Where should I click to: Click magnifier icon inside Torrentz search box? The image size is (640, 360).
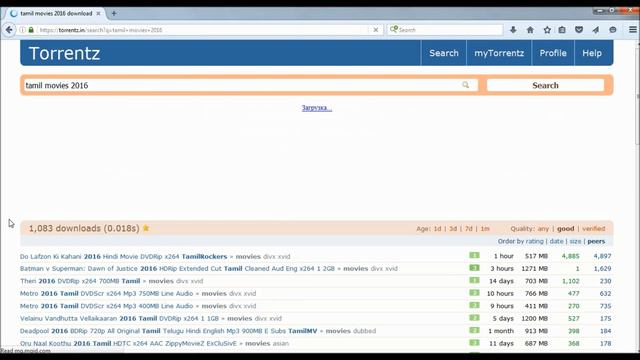point(465,85)
